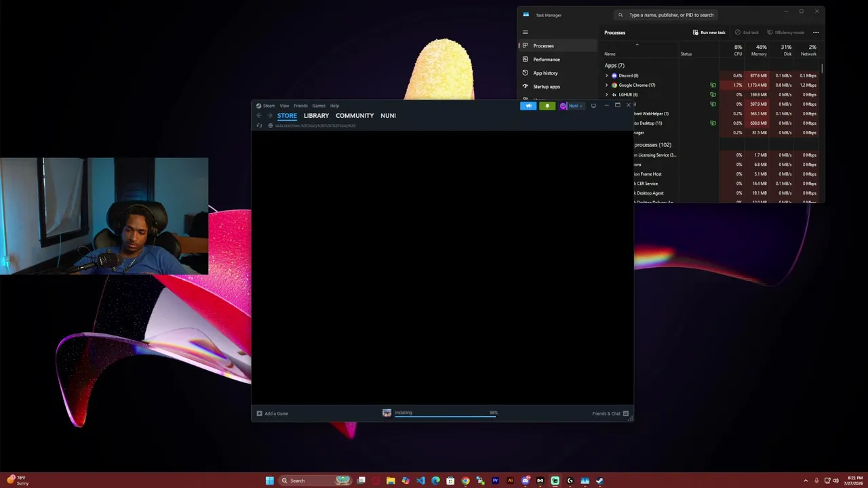Open Google Chrome from taskbar
This screenshot has width=868, height=488.
465,481
